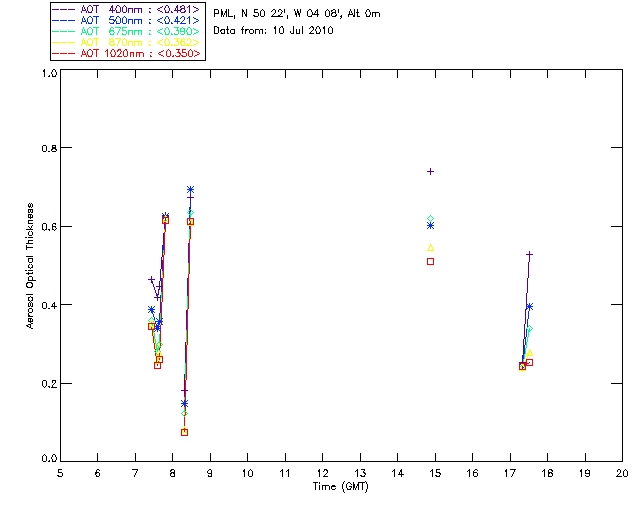This screenshot has height=512, width=640.
Task: Click the x-axis label 12
Action: coord(322,473)
